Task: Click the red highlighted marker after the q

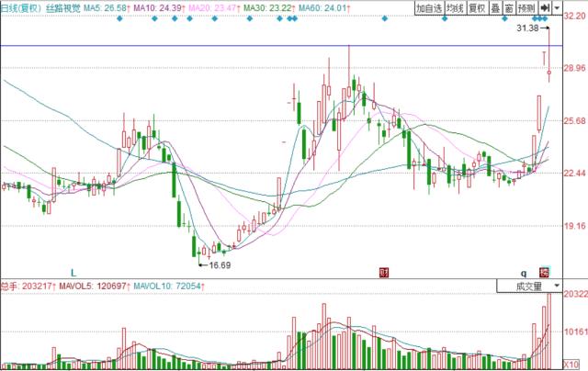Action: pyautogui.click(x=544, y=273)
